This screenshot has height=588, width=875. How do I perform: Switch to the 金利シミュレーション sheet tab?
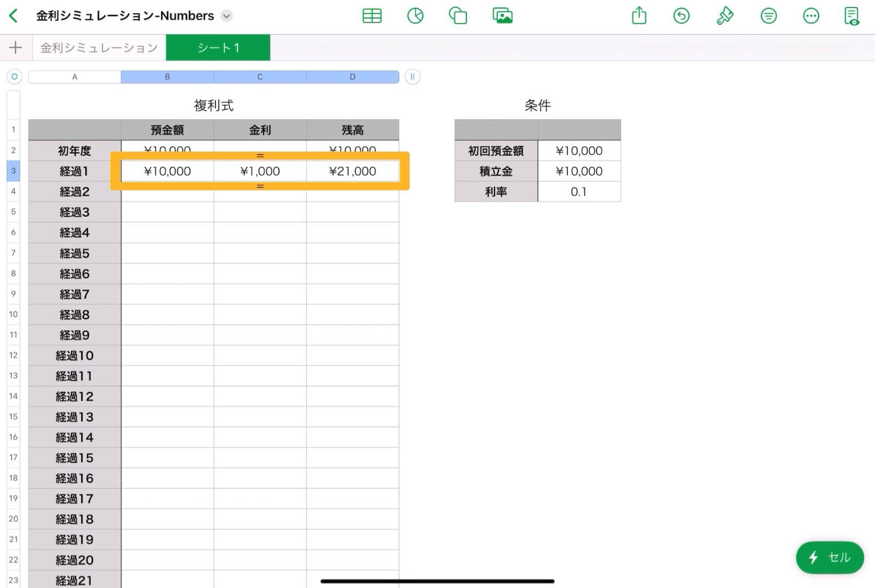(99, 47)
